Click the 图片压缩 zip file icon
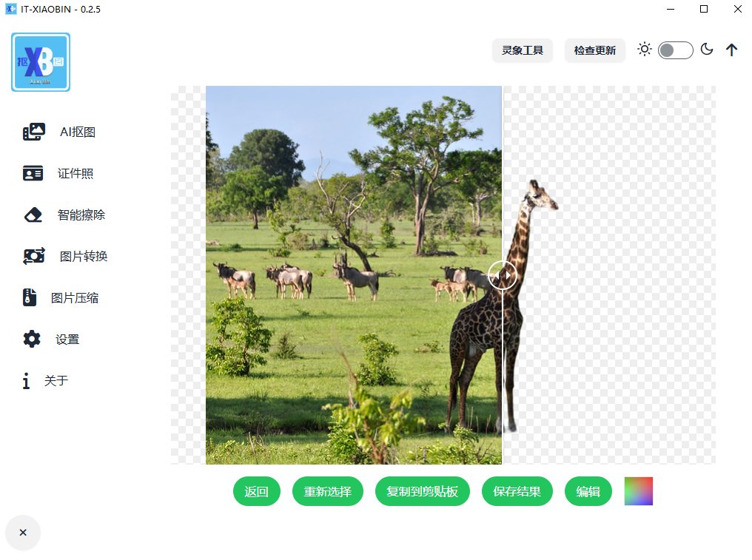 pyautogui.click(x=29, y=298)
